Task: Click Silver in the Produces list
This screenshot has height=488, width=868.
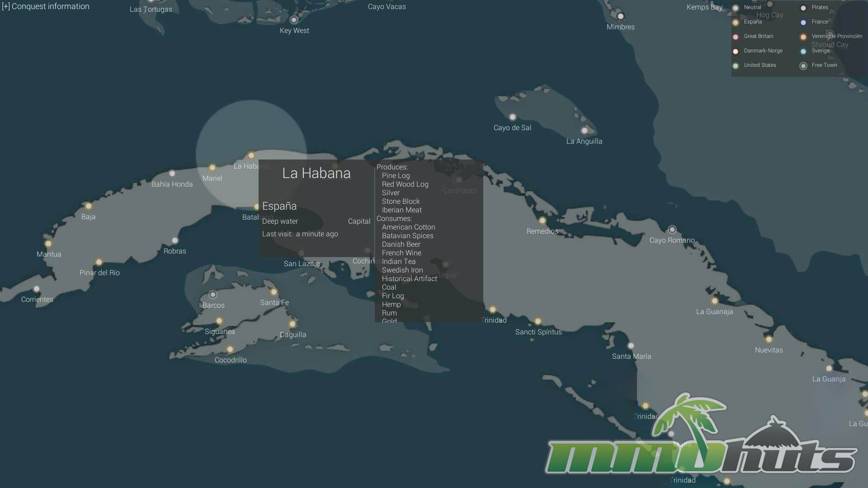Action: pyautogui.click(x=391, y=193)
